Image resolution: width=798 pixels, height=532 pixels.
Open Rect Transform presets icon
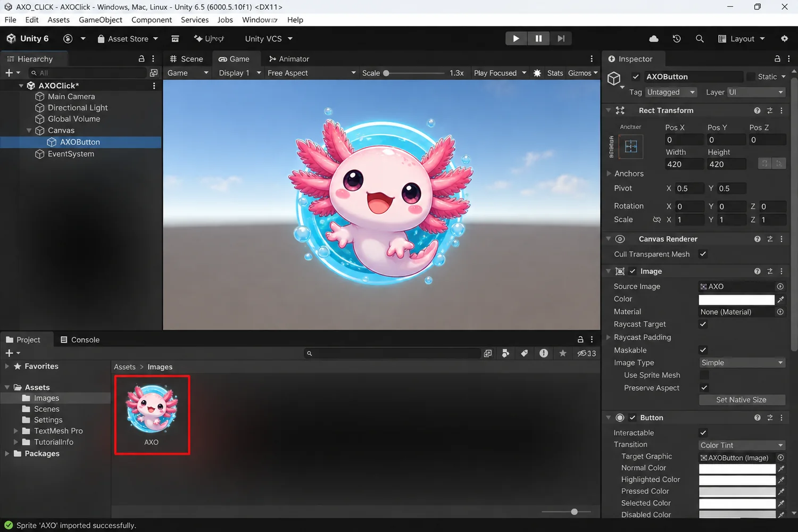[769, 111]
